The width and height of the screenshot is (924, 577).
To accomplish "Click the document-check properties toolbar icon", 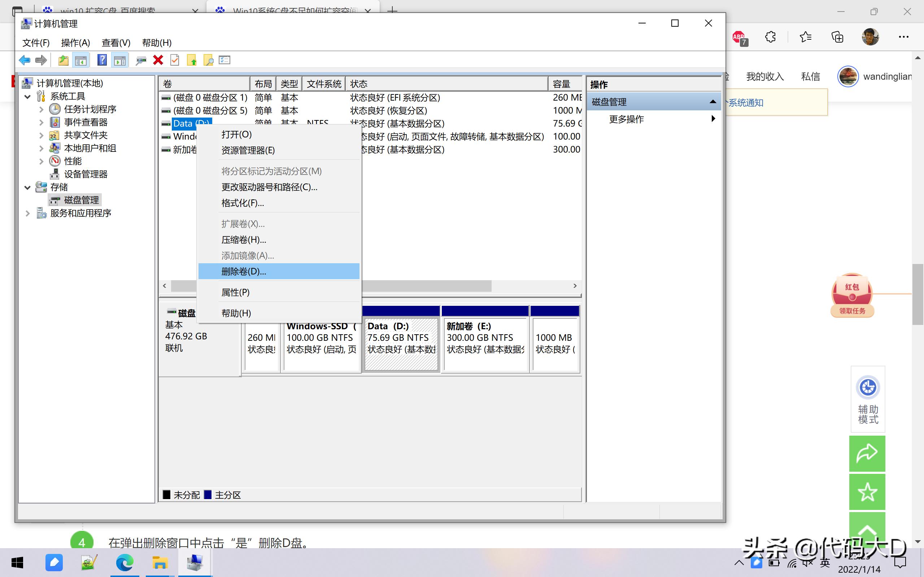I will 174,60.
